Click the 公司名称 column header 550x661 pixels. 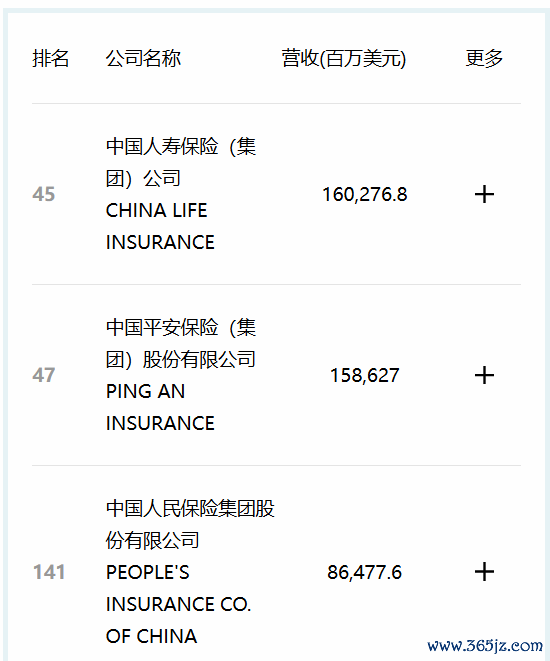[143, 58]
